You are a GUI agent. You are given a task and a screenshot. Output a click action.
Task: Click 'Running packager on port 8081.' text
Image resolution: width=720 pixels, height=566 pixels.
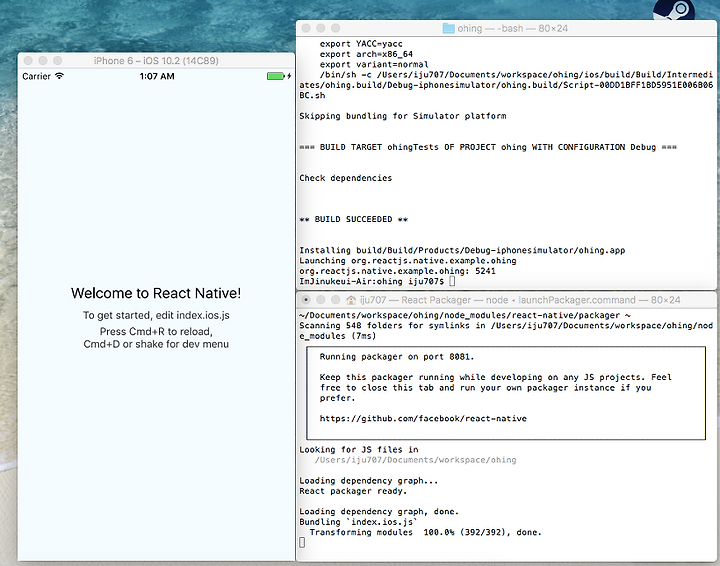coord(397,357)
